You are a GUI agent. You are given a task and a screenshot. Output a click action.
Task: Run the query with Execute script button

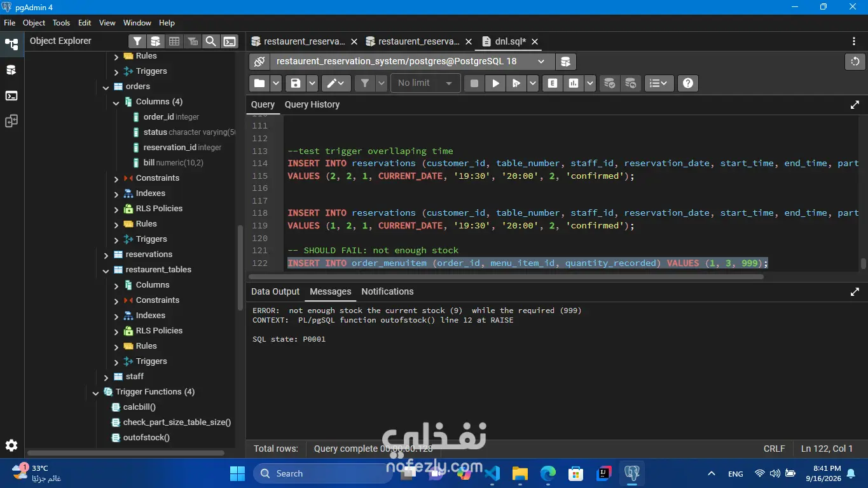tap(495, 83)
